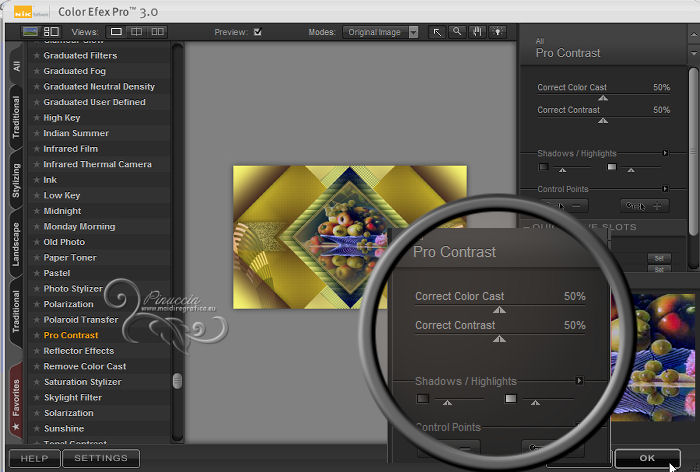Star Old Photo as favorite
This screenshot has height=472, width=700.
(36, 242)
